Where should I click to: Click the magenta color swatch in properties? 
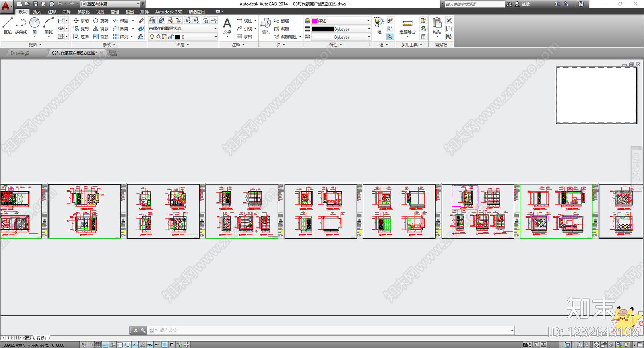click(x=315, y=21)
